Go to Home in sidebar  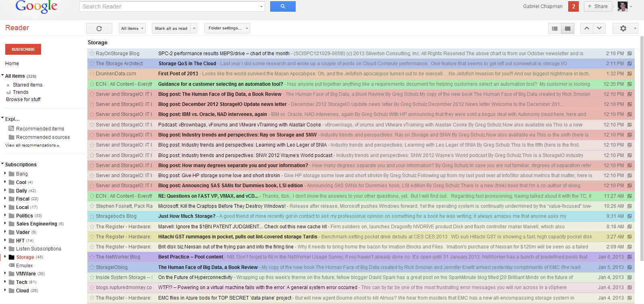click(x=12, y=64)
